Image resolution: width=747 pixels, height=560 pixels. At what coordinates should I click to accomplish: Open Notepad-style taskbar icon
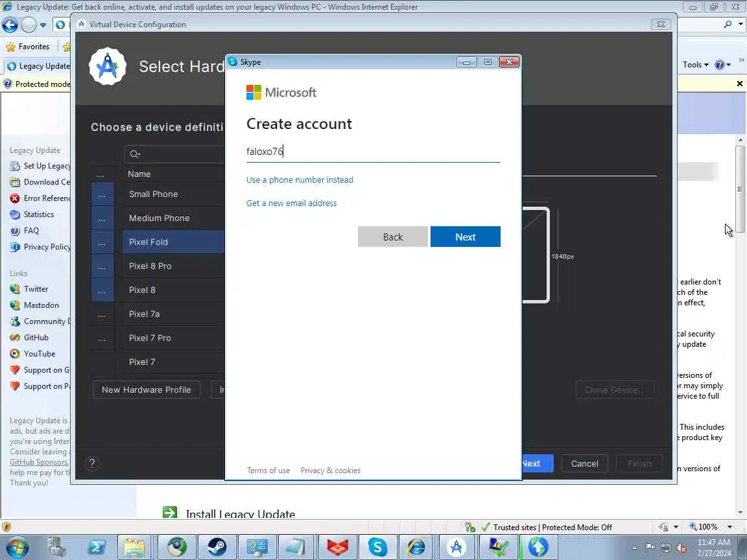click(296, 547)
